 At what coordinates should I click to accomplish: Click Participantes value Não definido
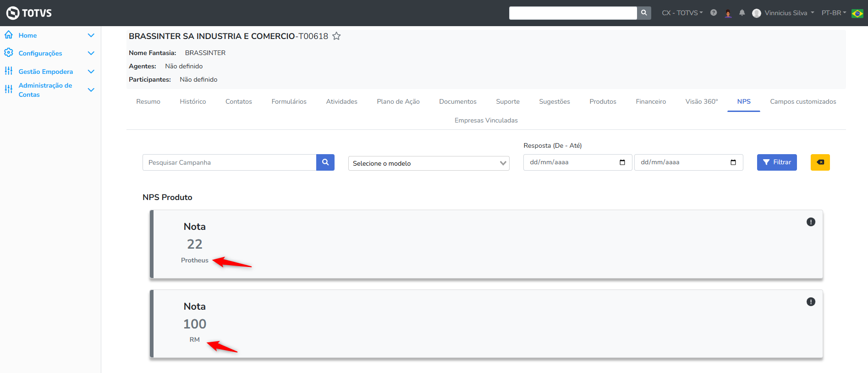tap(198, 79)
